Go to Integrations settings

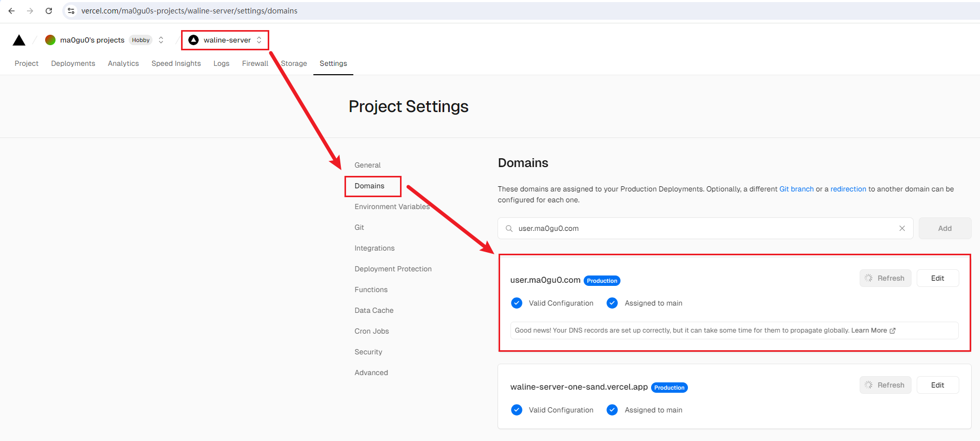[375, 248]
